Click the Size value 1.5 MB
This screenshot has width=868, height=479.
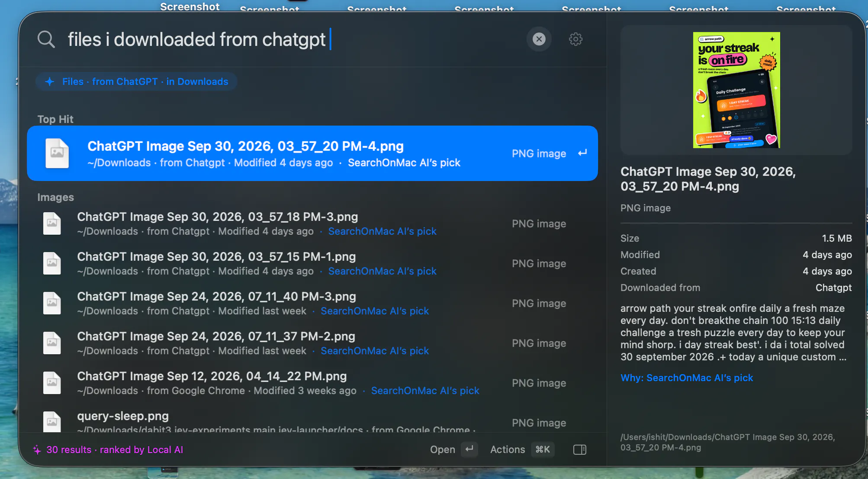836,238
